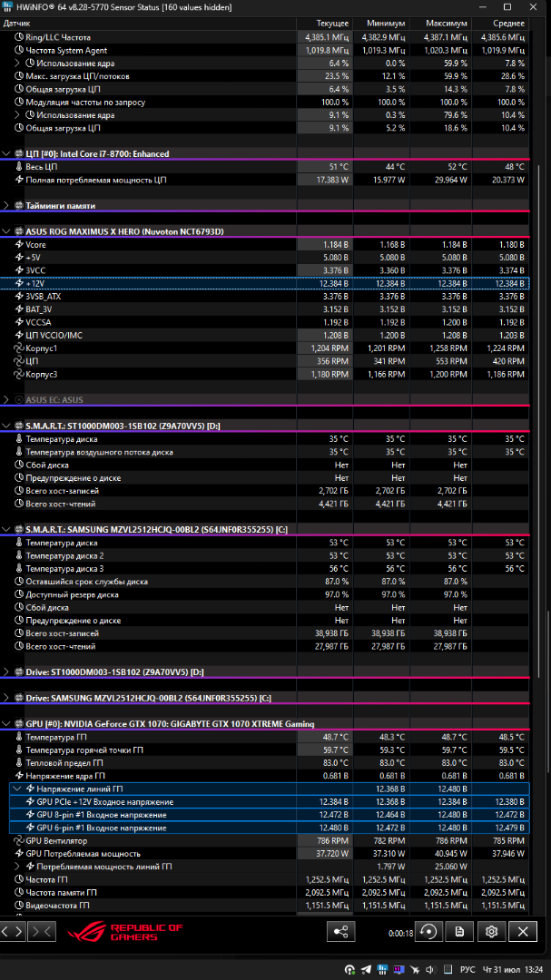Viewport: 551px width, 980px height.
Task: Select the Vcore row
Action: pyautogui.click(x=264, y=244)
